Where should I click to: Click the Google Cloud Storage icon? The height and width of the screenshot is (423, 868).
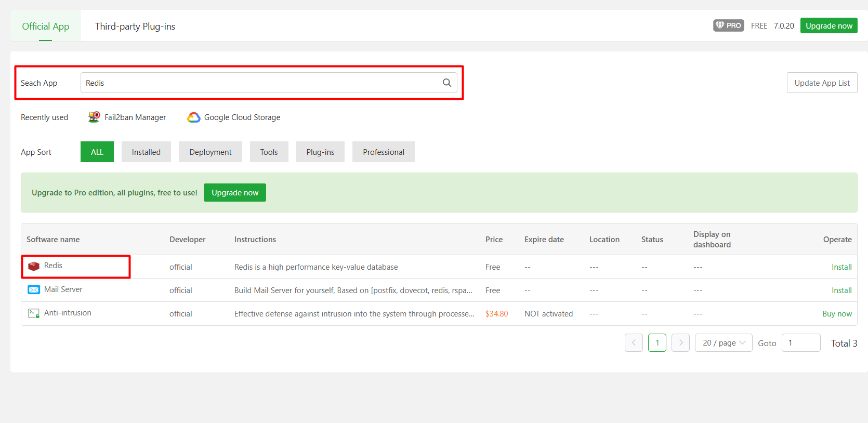(x=194, y=117)
